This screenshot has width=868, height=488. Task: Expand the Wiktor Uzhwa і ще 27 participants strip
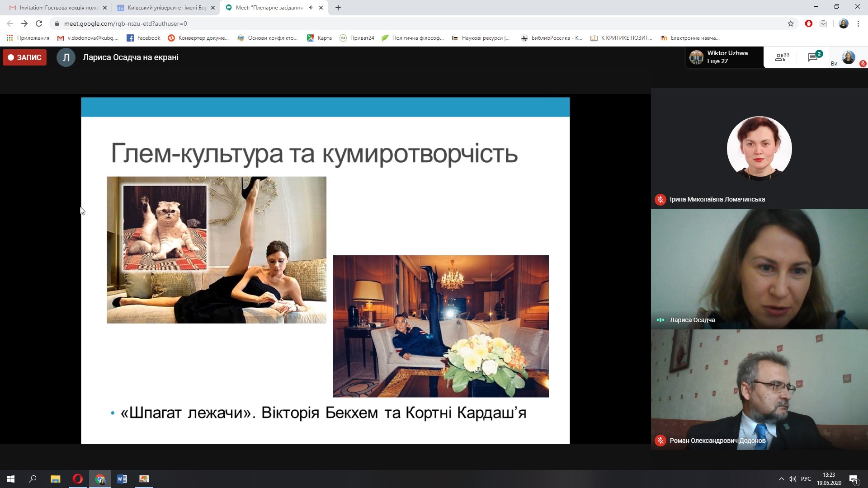[723, 57]
